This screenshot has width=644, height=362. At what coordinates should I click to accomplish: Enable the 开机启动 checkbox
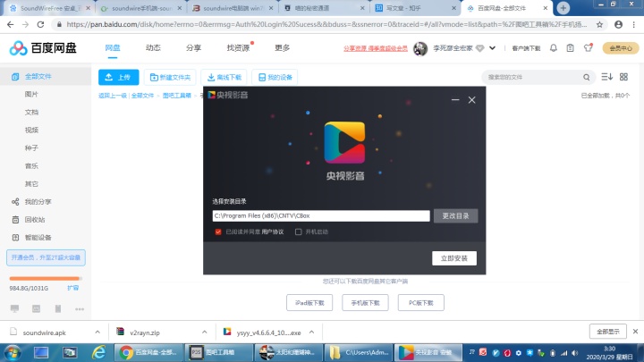(x=298, y=232)
